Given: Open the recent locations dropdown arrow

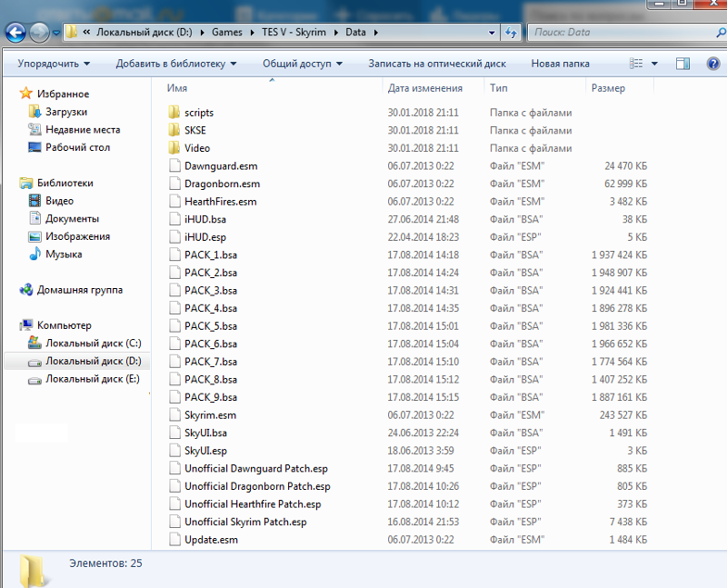Looking at the screenshot, I should pos(56,33).
